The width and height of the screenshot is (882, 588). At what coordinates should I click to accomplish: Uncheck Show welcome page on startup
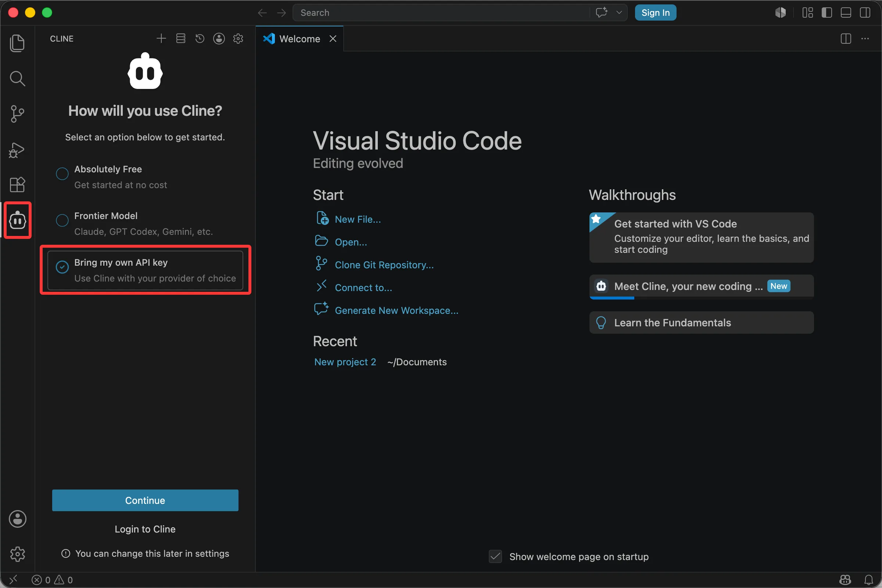coord(495,556)
